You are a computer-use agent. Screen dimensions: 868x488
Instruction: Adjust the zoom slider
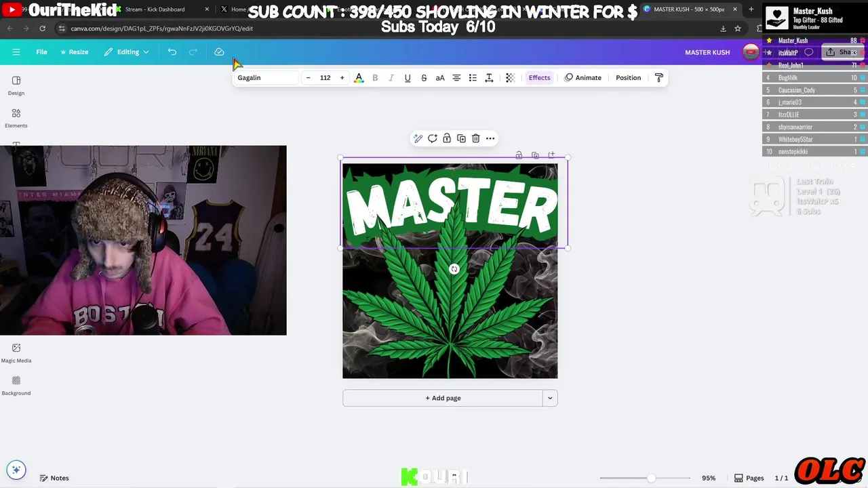[x=651, y=478]
